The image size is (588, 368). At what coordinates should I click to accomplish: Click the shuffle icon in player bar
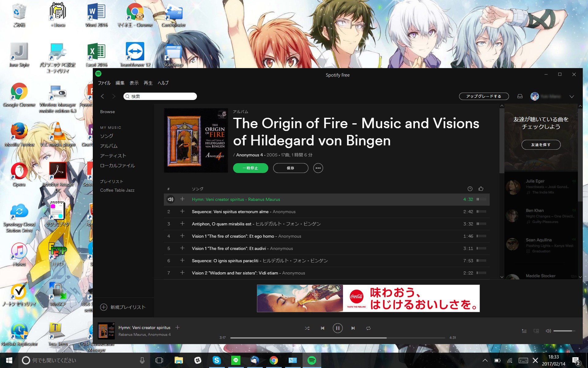(307, 328)
